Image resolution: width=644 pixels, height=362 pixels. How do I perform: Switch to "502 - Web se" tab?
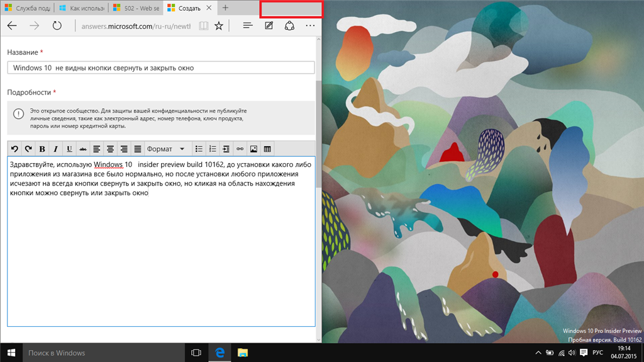coord(136,8)
